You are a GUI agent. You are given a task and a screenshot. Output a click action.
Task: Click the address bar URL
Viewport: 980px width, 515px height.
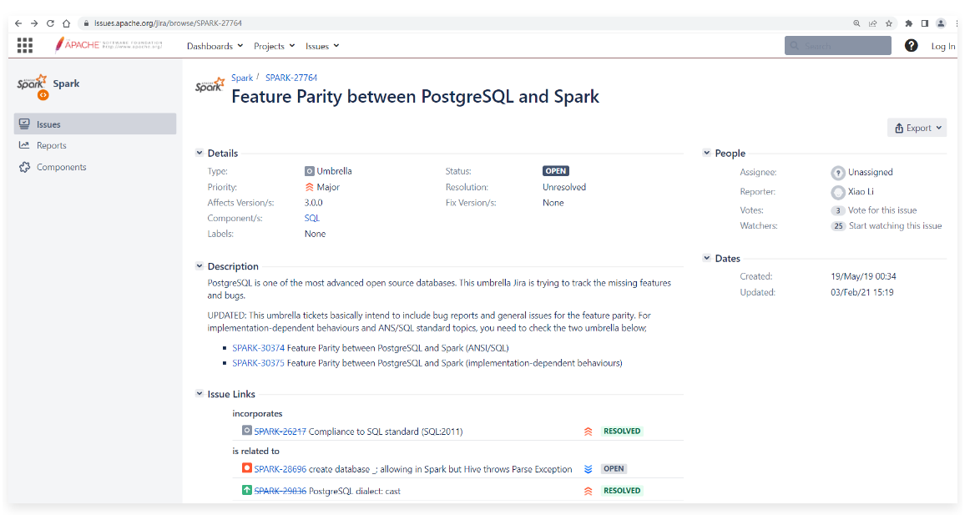click(168, 23)
